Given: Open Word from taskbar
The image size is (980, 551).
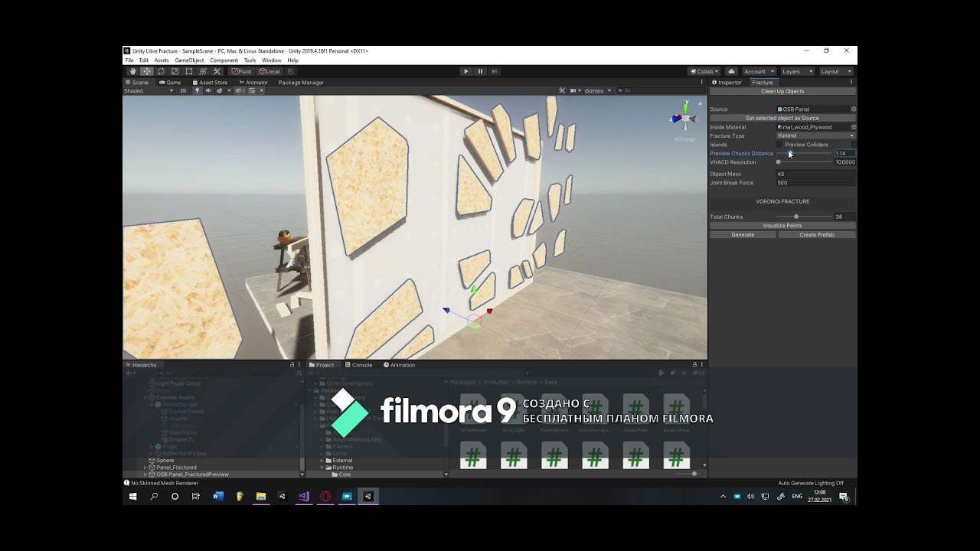Looking at the screenshot, I should point(218,496).
